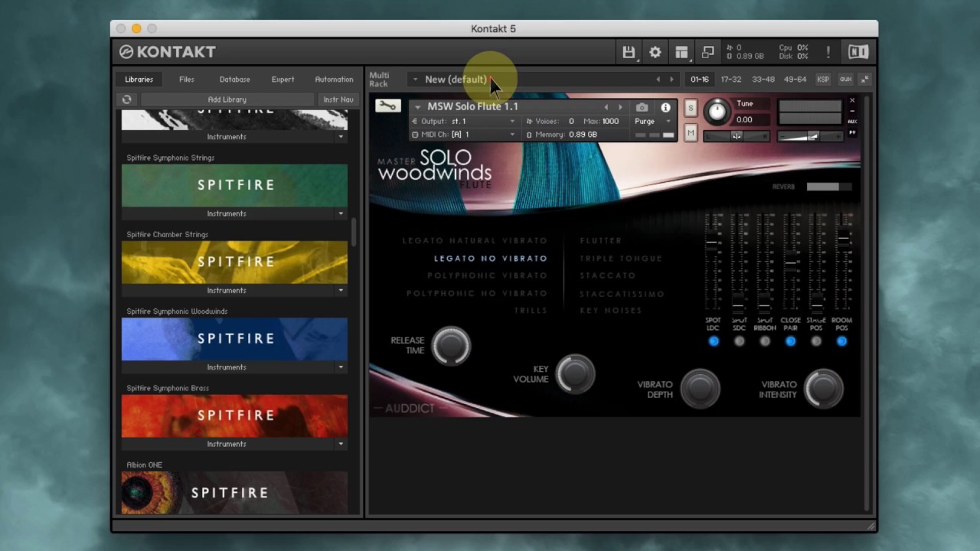Mute the MSW Solo Flute instrument
The image size is (980, 551).
tap(691, 133)
